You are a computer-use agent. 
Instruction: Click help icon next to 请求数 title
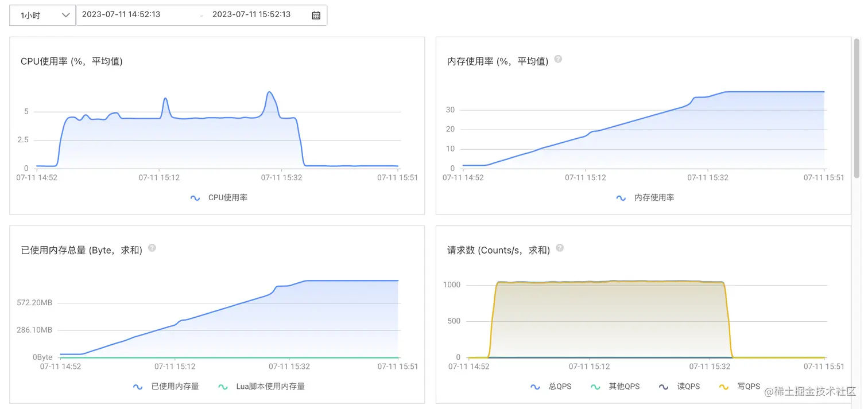[x=560, y=248]
